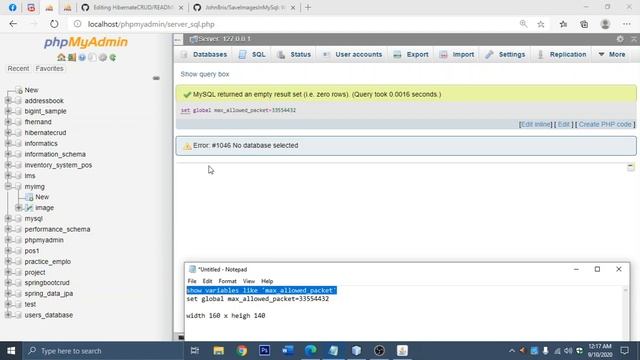Viewport: 640px width, 360px height.
Task: Open browser zoom magnifier icon
Action: 523,24
